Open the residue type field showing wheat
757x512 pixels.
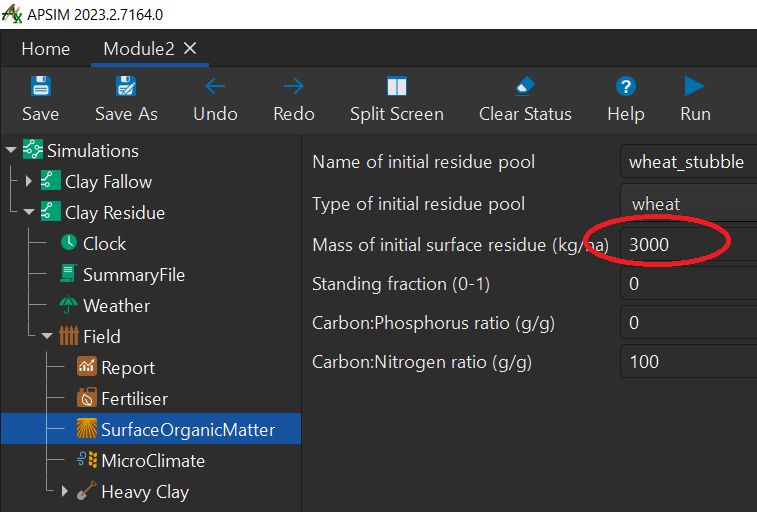(688, 203)
